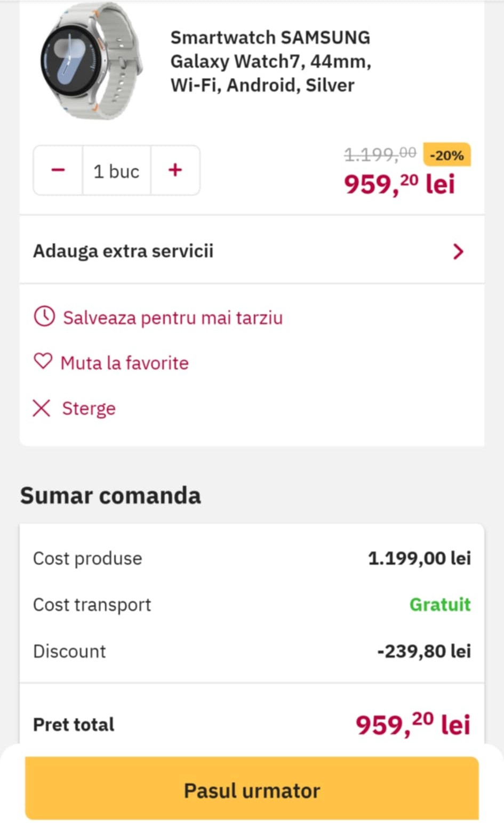Click the '1 buc' quantity field

pos(116,171)
